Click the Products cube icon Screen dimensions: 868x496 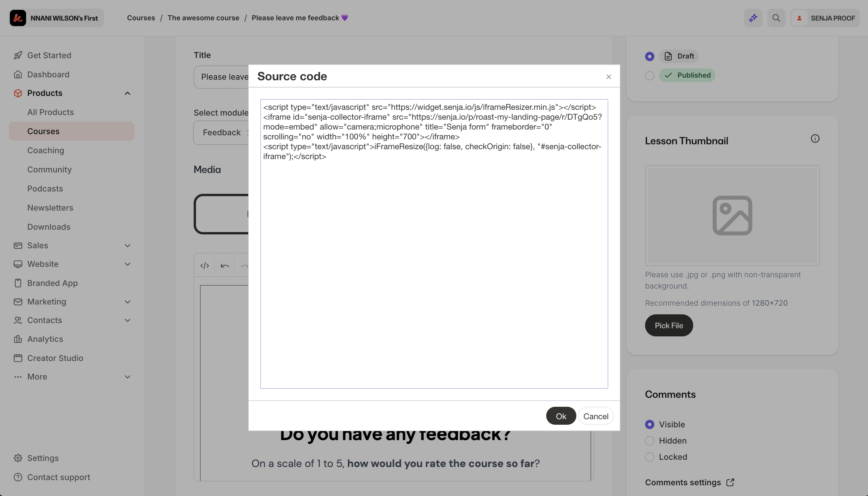[x=18, y=93]
